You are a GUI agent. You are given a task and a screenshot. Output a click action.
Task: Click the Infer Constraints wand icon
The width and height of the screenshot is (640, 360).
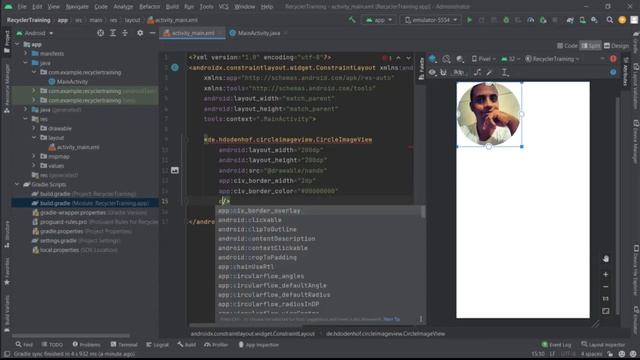click(x=489, y=72)
